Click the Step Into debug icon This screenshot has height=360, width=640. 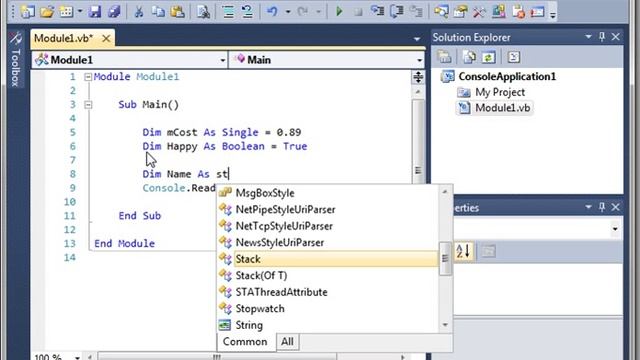[378, 11]
